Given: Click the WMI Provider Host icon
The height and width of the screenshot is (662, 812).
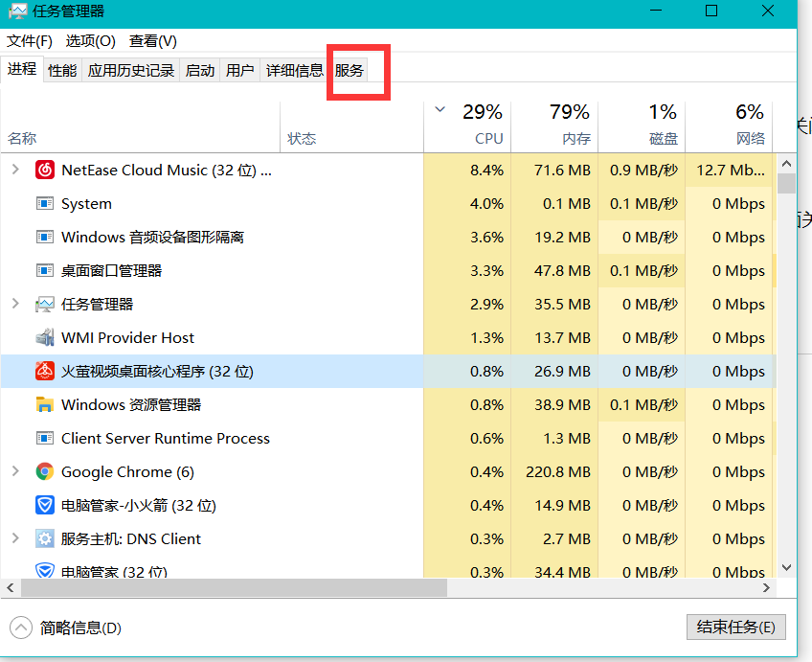Looking at the screenshot, I should pyautogui.click(x=45, y=338).
